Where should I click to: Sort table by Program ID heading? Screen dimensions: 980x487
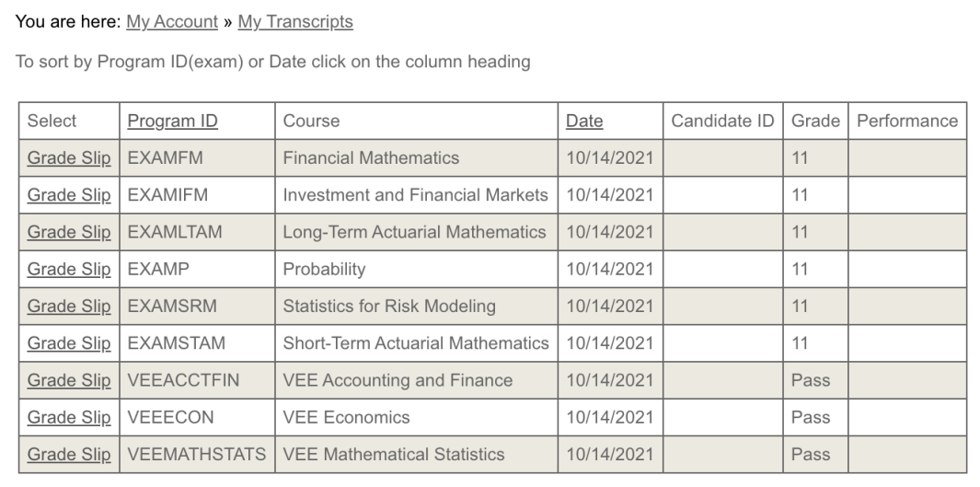coord(172,121)
